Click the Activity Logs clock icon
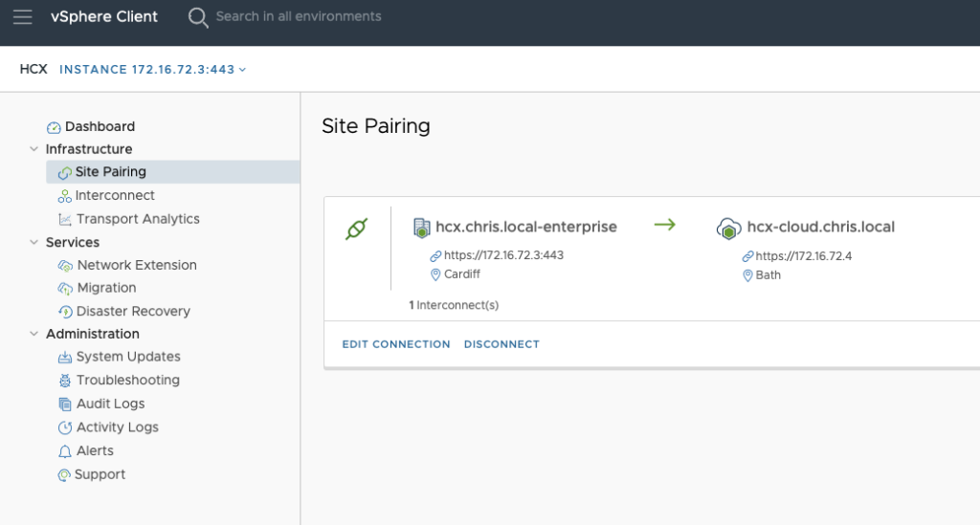This screenshot has width=980, height=525. click(64, 427)
